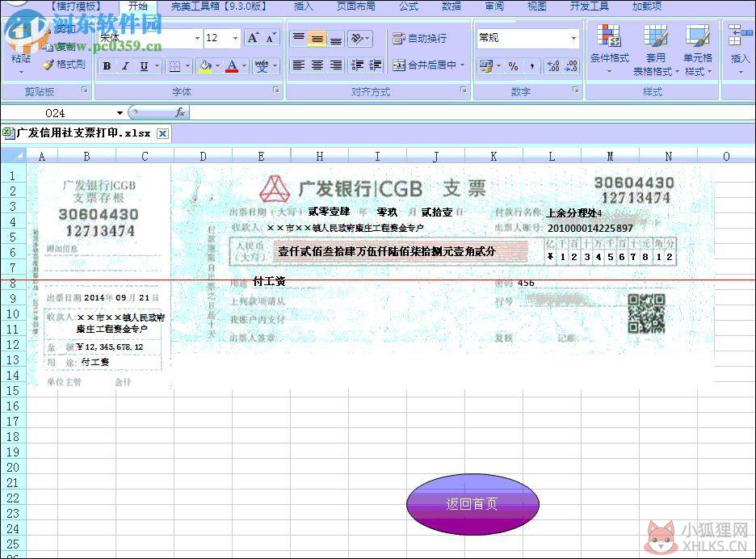Viewport: 756px width, 559px height.
Task: Increase decimal places
Action: 553,66
